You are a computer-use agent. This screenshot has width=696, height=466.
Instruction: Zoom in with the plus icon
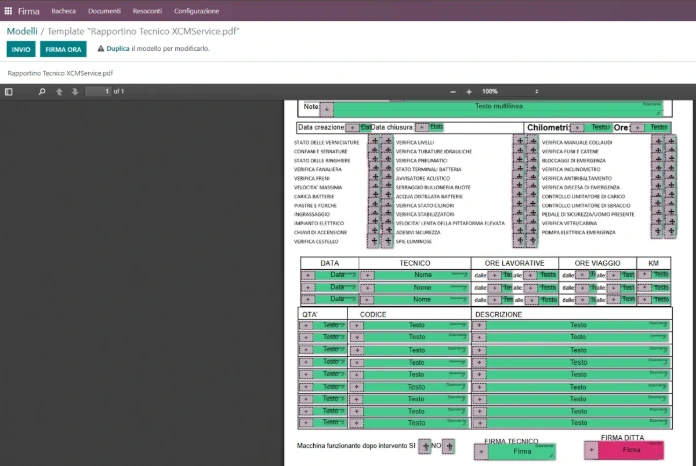click(469, 92)
